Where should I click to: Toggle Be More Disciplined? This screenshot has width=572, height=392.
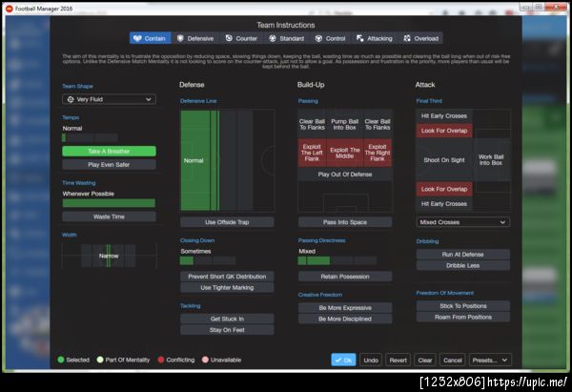(345, 319)
